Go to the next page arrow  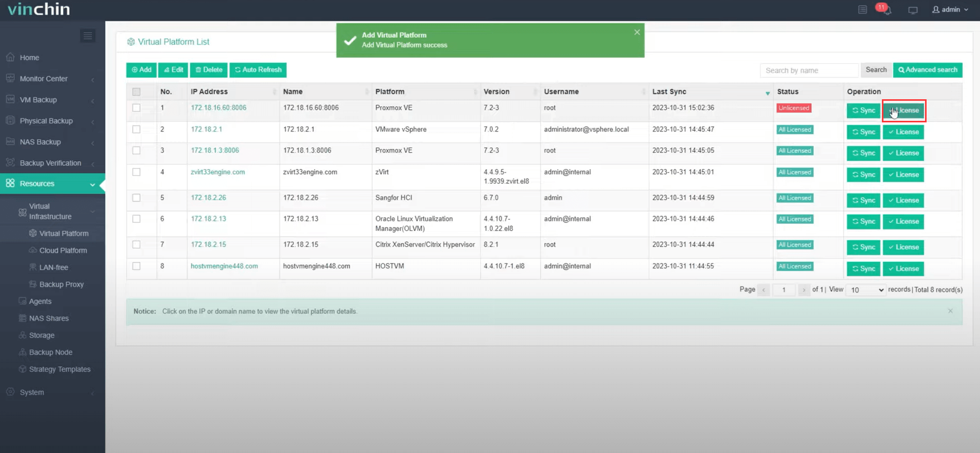tap(804, 290)
